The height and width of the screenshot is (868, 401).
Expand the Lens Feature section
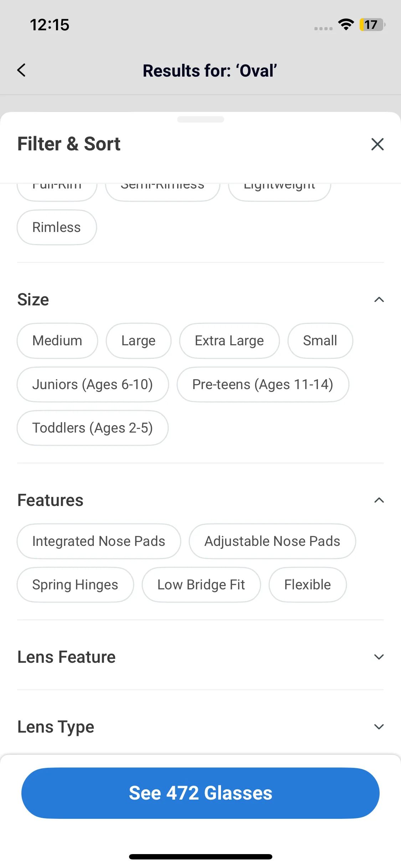click(x=379, y=657)
